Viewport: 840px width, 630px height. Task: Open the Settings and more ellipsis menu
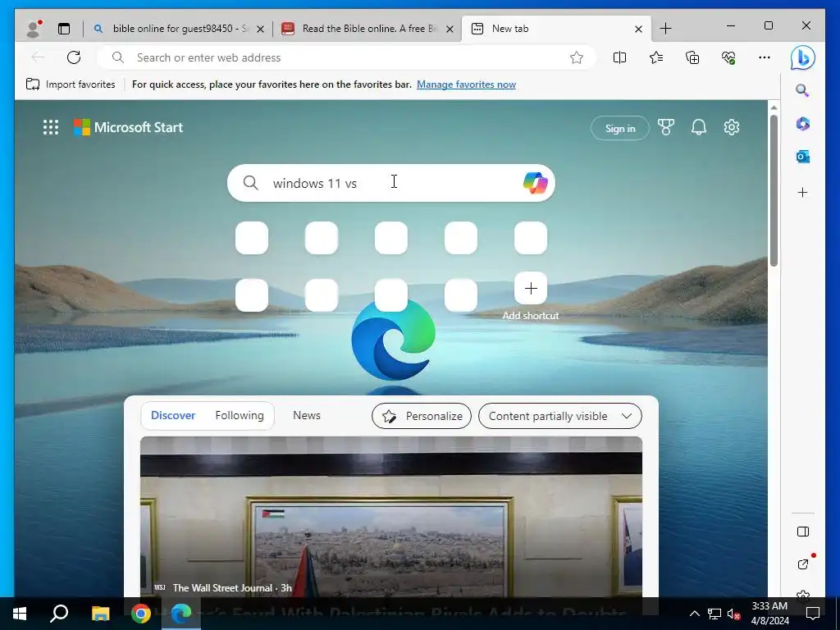pyautogui.click(x=765, y=57)
